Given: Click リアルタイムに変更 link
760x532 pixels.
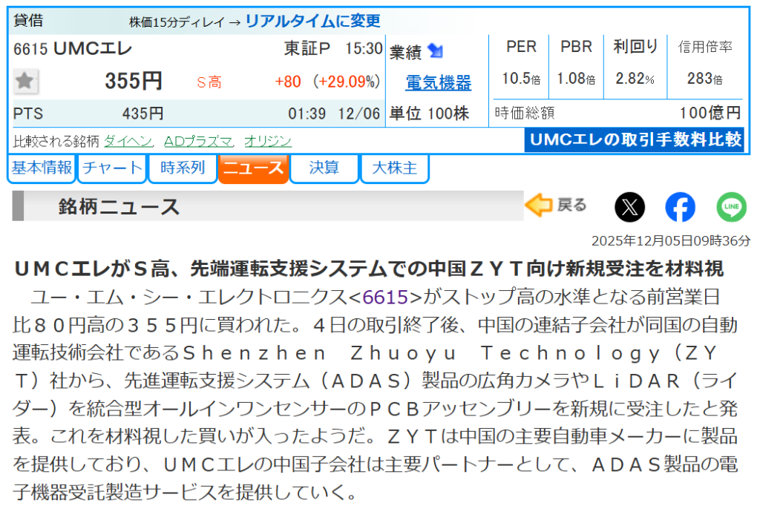Looking at the screenshot, I should (x=312, y=21).
